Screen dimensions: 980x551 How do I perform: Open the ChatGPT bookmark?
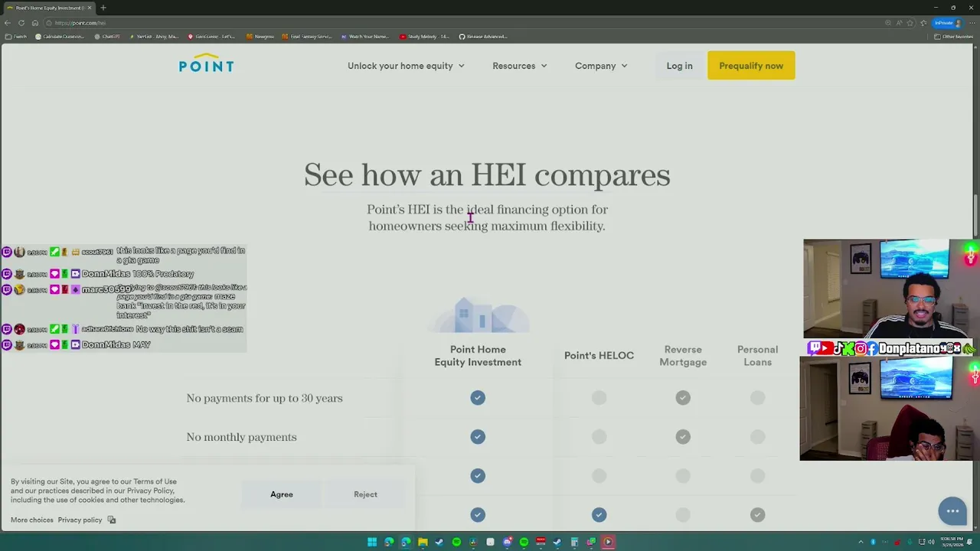pyautogui.click(x=107, y=37)
